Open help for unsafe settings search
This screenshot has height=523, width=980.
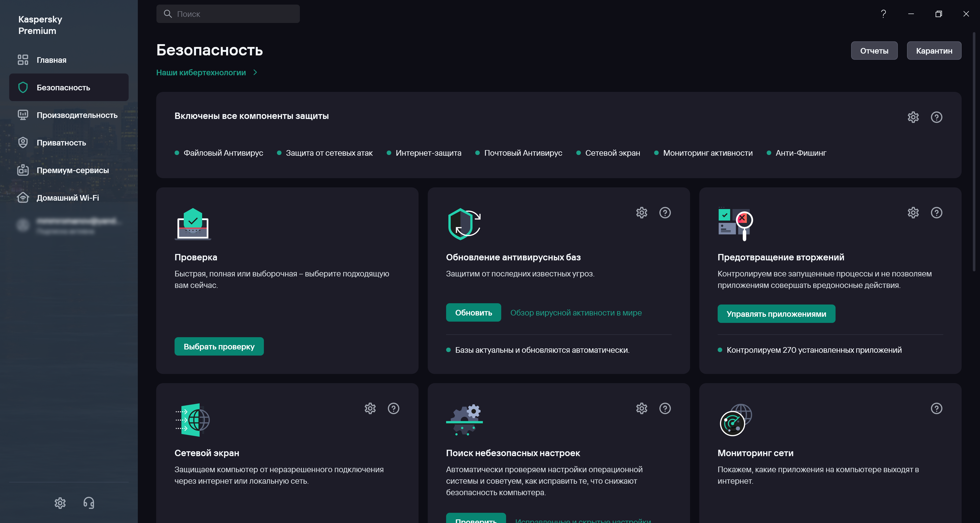[665, 408]
